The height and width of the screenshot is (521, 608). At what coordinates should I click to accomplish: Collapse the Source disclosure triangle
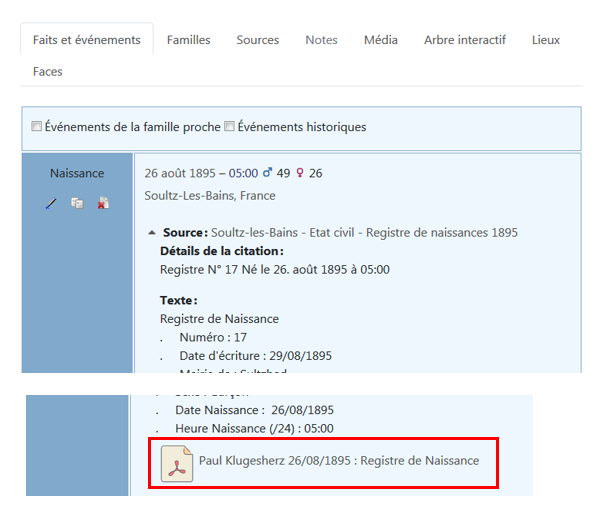152,233
